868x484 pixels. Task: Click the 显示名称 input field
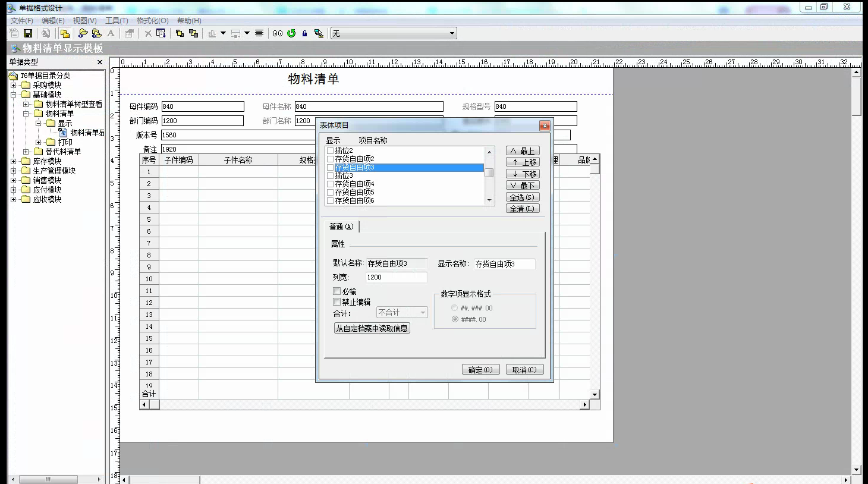coord(504,264)
